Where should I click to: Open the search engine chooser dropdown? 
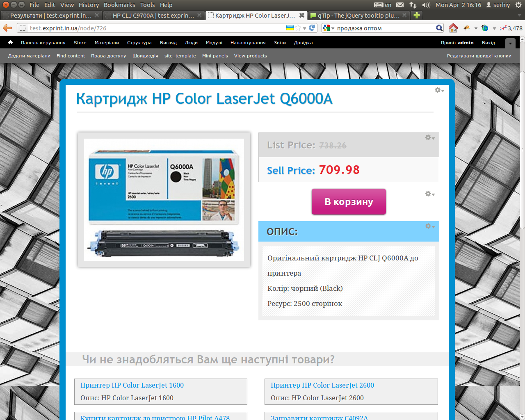[x=333, y=28]
